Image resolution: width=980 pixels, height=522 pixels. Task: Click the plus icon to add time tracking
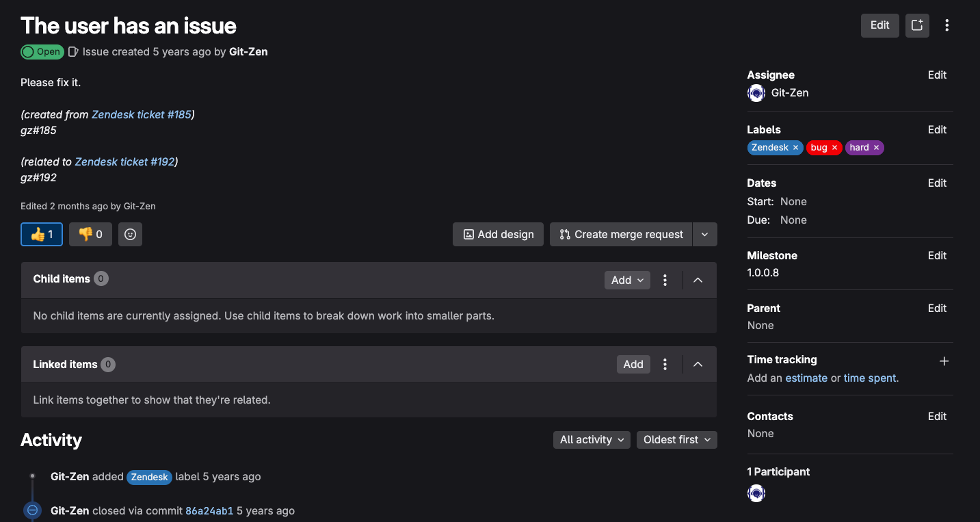944,361
